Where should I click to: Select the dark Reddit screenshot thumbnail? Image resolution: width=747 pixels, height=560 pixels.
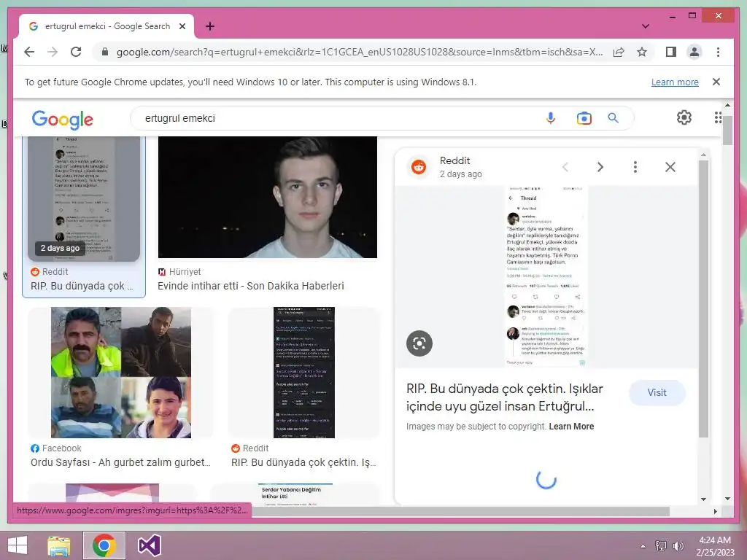click(x=304, y=373)
